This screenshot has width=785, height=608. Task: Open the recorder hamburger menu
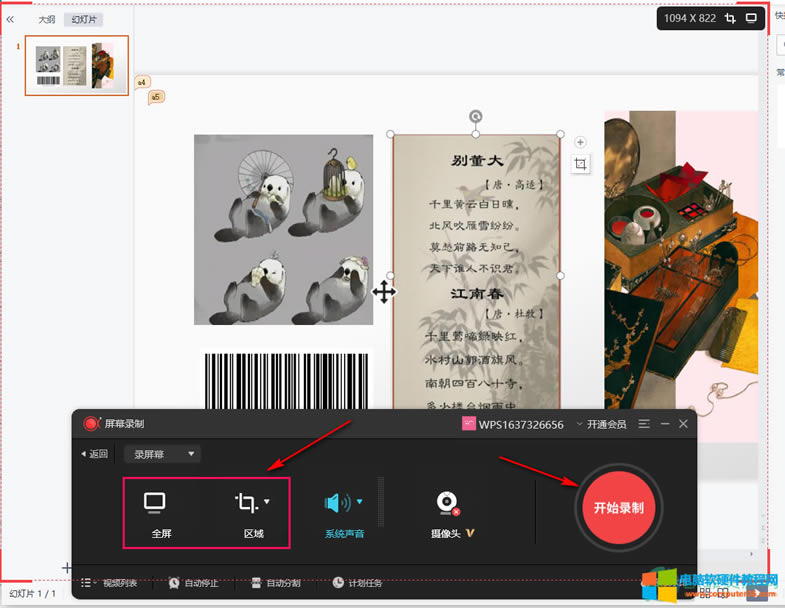click(645, 424)
